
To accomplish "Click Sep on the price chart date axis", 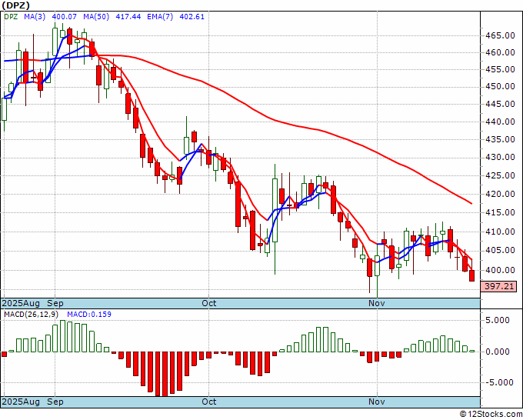I will 55,303.
